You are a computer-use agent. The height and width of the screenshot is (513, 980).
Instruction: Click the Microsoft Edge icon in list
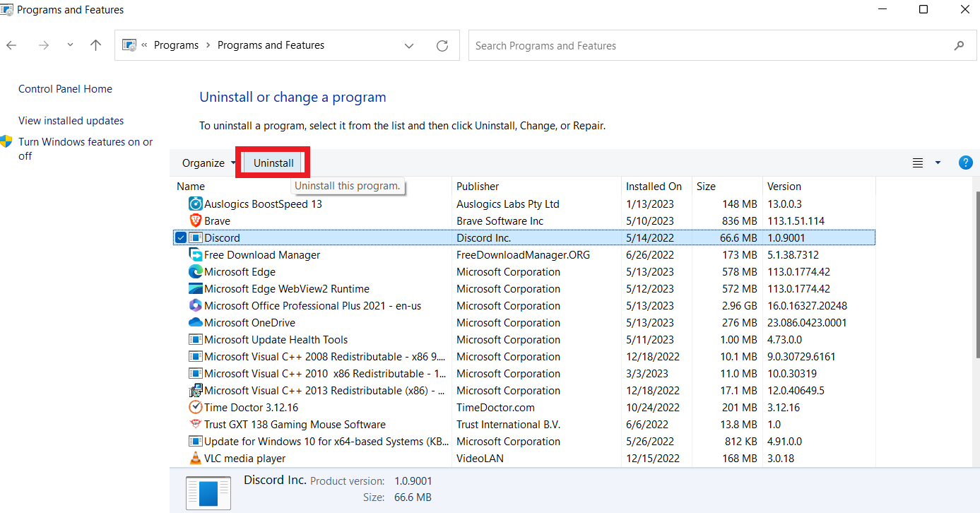196,271
